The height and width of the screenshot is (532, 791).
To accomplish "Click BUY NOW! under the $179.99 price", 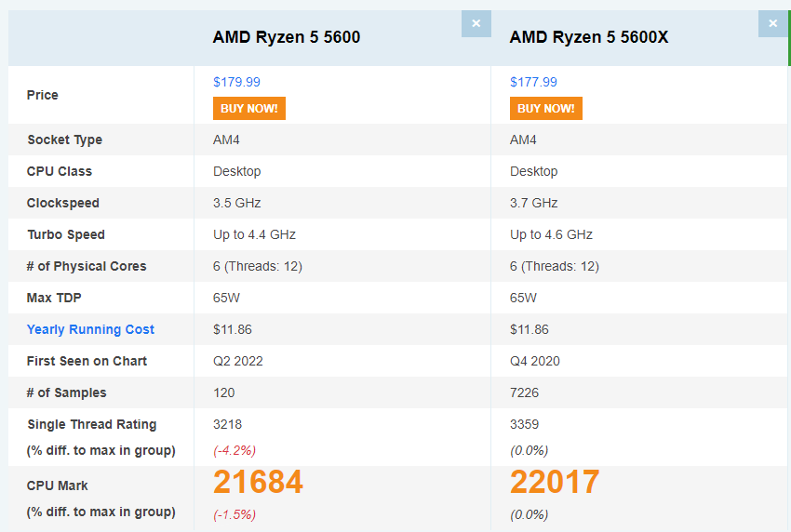I will (x=249, y=109).
